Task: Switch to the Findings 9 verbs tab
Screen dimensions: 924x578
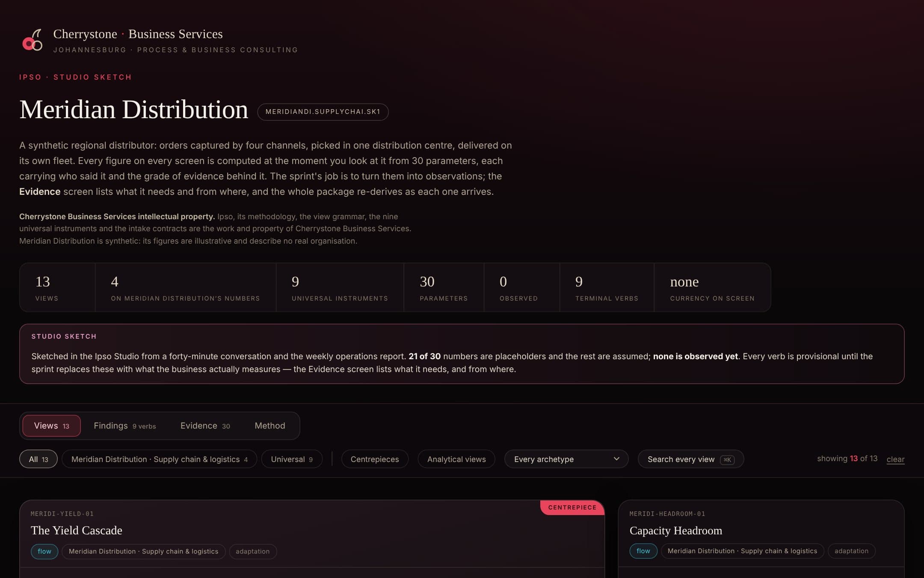Action: point(124,426)
